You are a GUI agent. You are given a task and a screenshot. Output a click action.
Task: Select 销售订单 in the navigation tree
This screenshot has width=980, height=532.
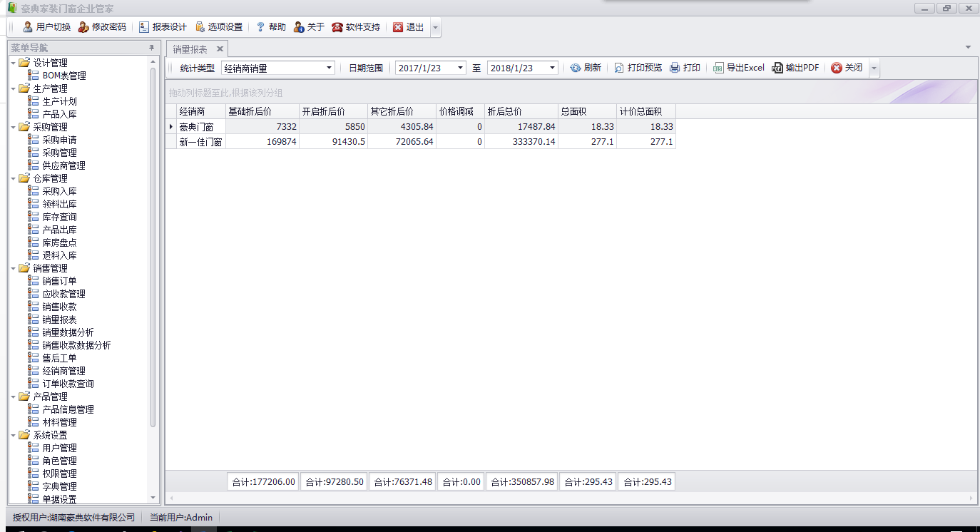[x=59, y=281]
